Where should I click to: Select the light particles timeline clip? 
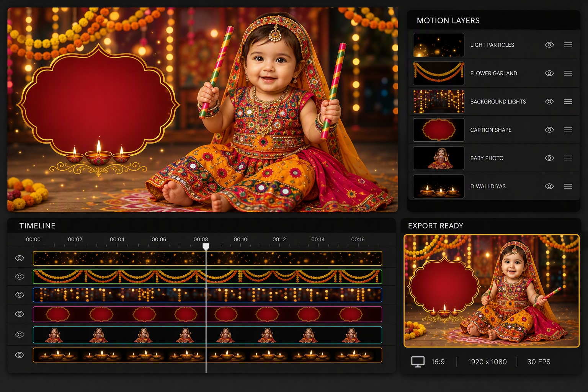coord(207,258)
